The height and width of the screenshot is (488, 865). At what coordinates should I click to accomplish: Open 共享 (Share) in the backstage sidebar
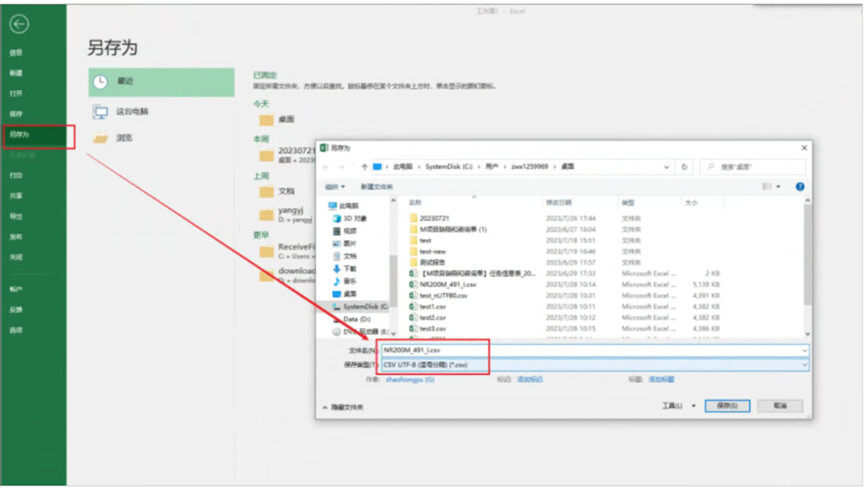pos(16,196)
